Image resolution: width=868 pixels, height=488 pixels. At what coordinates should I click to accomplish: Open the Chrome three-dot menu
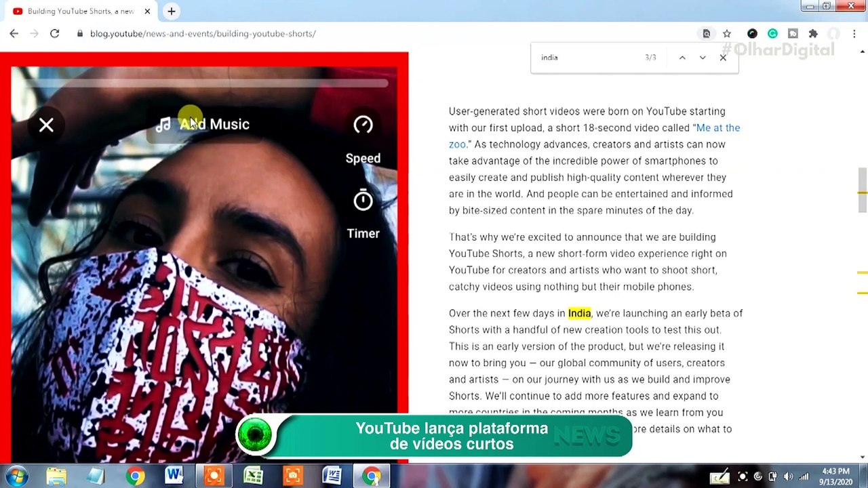tap(854, 33)
